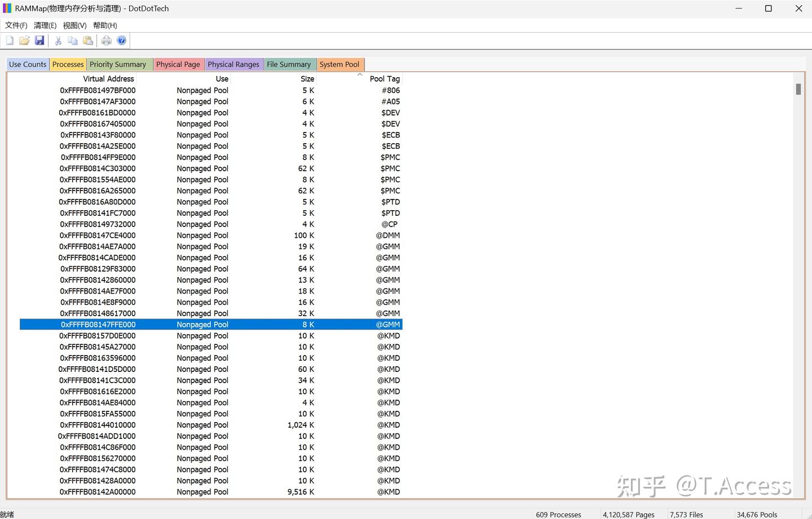
Task: Show the Physical Ranges tab
Action: tap(233, 64)
